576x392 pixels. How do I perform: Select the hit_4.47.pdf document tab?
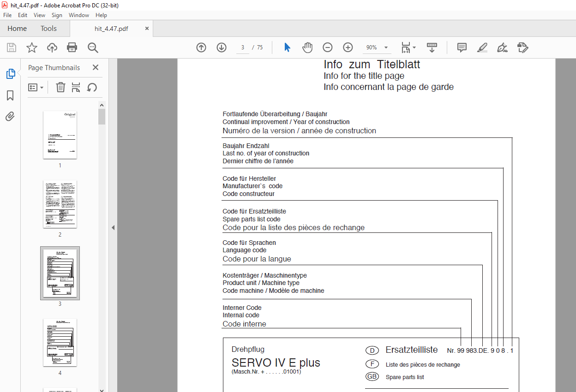pyautogui.click(x=111, y=29)
